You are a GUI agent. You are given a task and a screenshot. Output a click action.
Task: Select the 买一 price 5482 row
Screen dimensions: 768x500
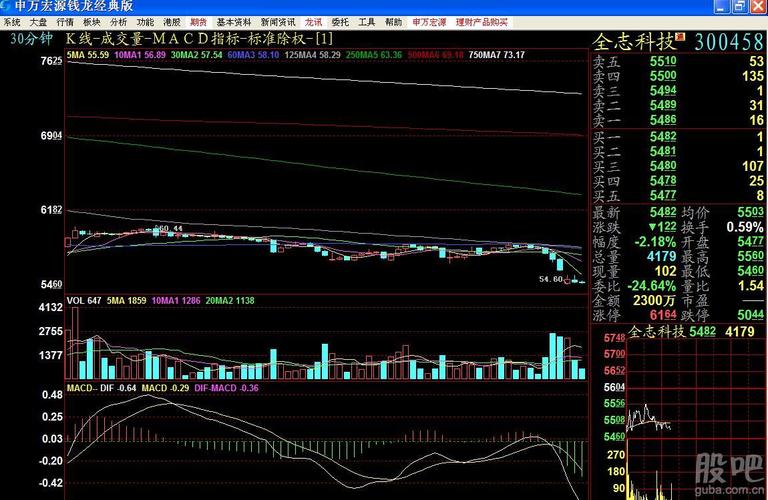678,137
